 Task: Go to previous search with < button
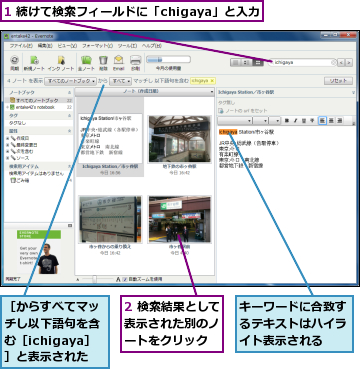[341, 62]
